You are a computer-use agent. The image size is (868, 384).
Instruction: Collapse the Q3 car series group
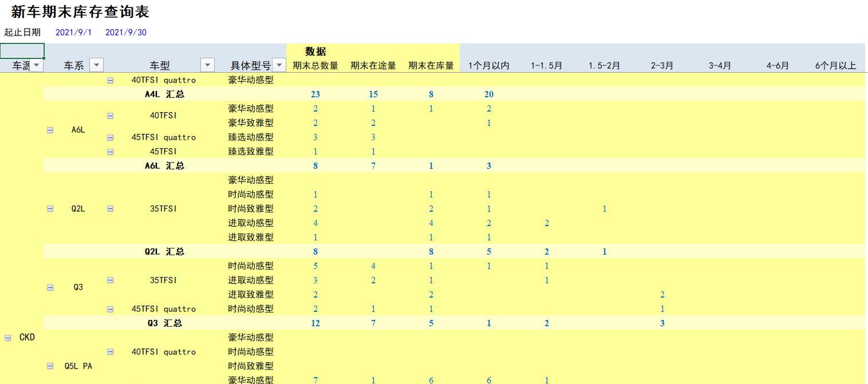coord(50,287)
